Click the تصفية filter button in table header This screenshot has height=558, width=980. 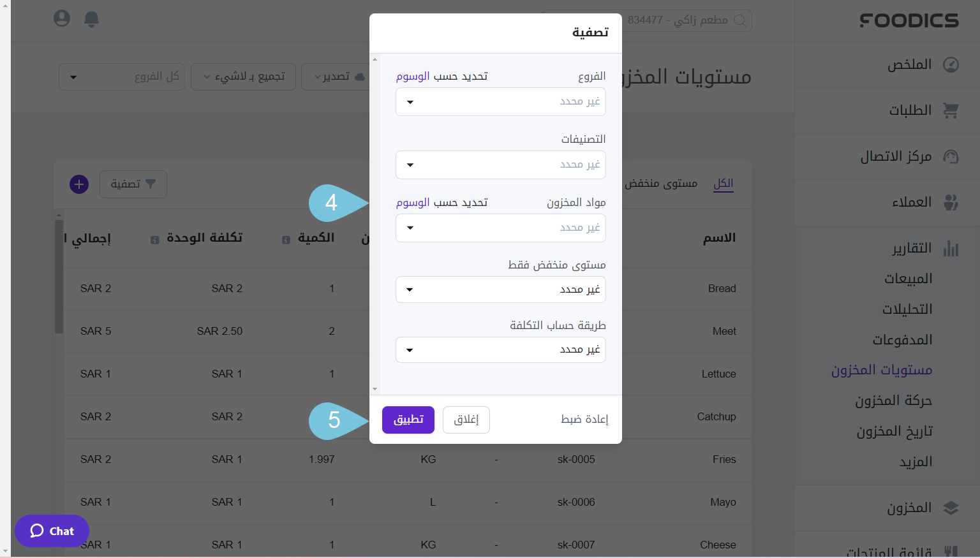click(133, 184)
